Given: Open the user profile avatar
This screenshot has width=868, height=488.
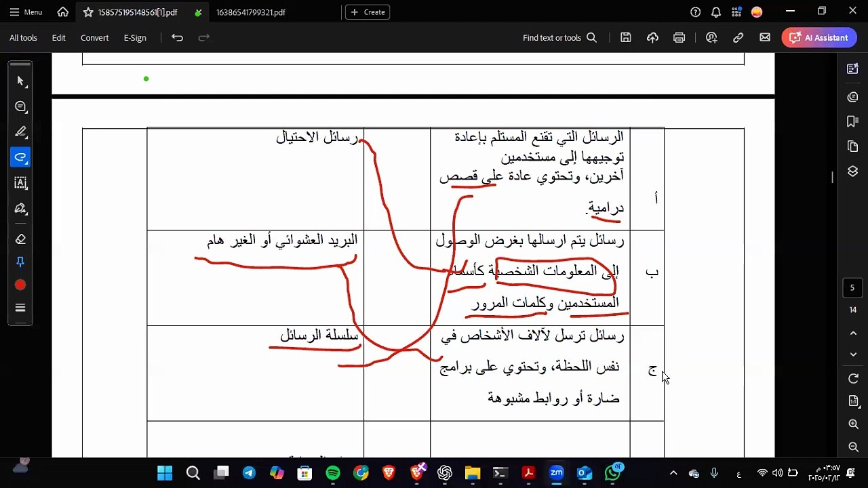Looking at the screenshot, I should (x=757, y=12).
